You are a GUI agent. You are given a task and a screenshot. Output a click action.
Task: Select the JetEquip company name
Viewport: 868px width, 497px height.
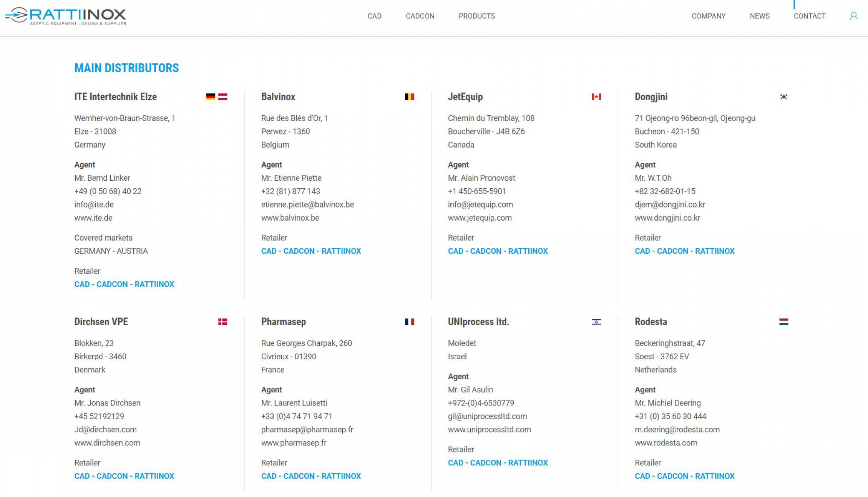pyautogui.click(x=465, y=97)
